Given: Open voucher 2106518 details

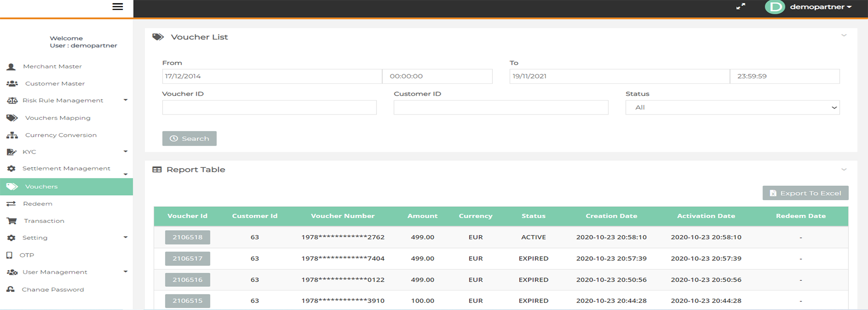Looking at the screenshot, I should point(187,238).
